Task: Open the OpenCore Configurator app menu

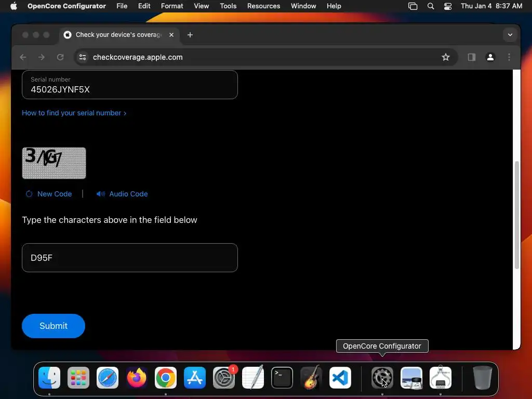Action: click(66, 6)
